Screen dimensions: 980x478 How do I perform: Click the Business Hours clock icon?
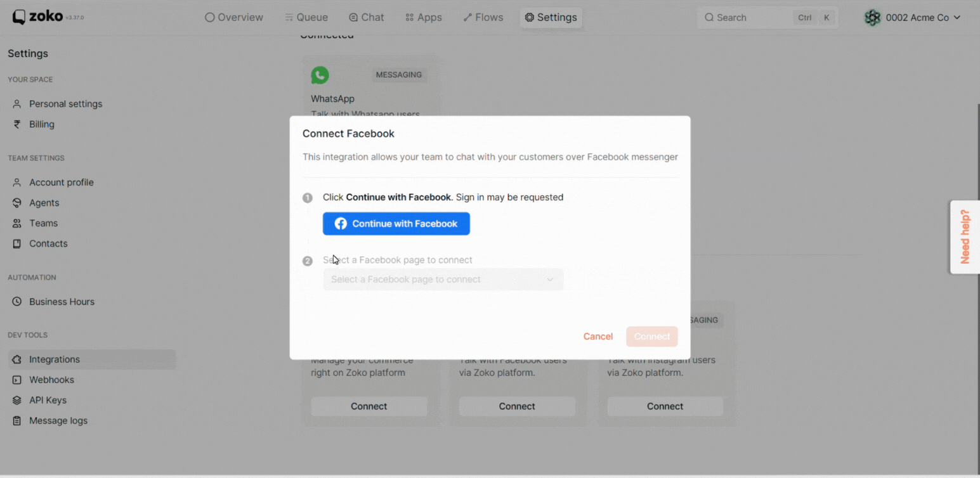[17, 302]
